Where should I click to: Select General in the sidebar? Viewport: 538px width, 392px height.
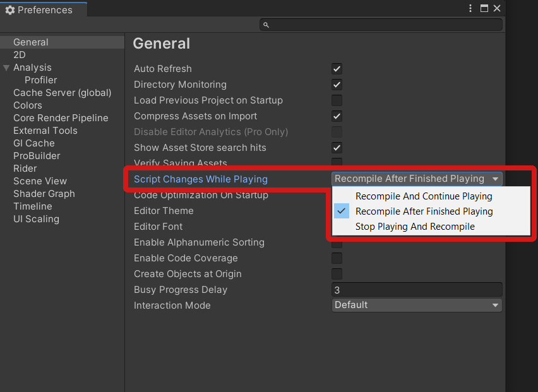pos(62,42)
